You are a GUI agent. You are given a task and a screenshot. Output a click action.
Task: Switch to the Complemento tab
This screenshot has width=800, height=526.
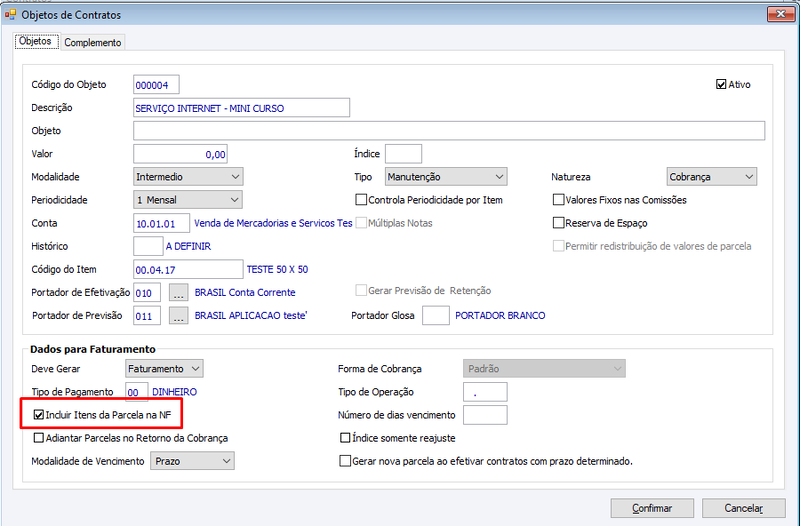tap(93, 42)
